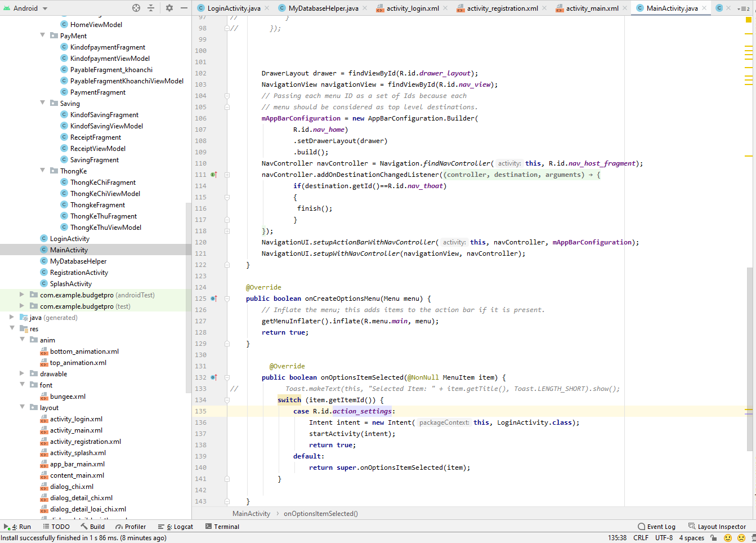Image resolution: width=756 pixels, height=543 pixels.
Task: Expand the drawable folder
Action: [22, 373]
